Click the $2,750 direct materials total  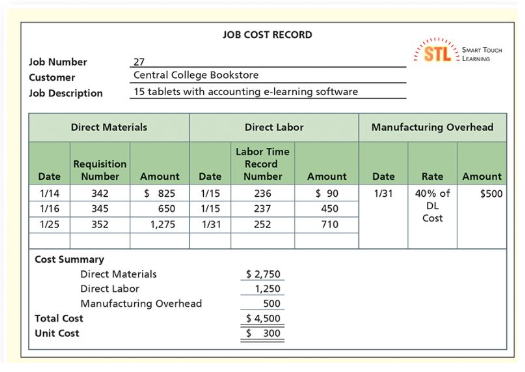(x=263, y=274)
